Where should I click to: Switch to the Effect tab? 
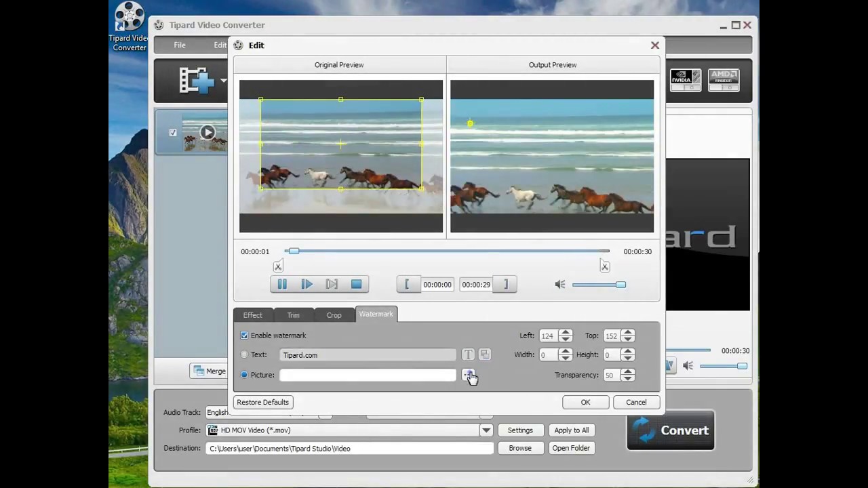click(x=252, y=315)
